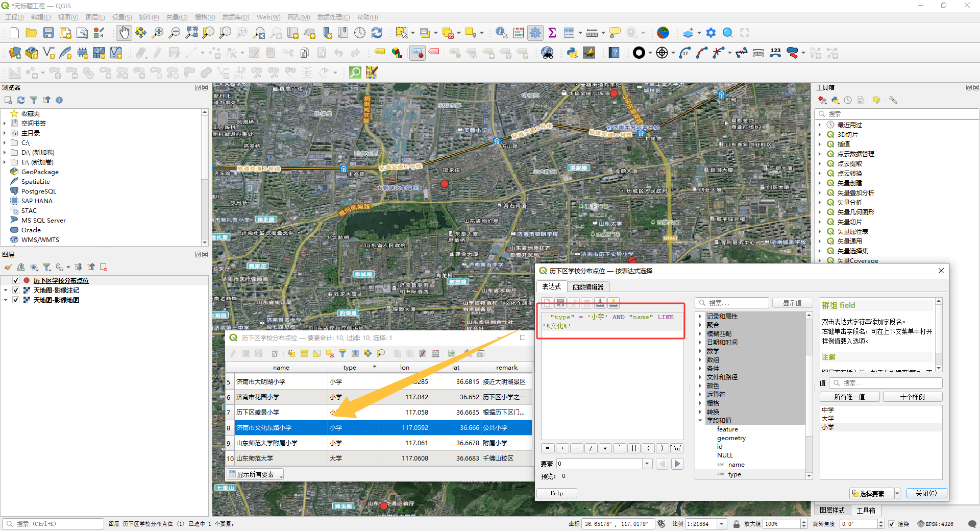The image size is (980, 531).
Task: Activate the Zoom In magnifier tool
Action: coord(158,33)
